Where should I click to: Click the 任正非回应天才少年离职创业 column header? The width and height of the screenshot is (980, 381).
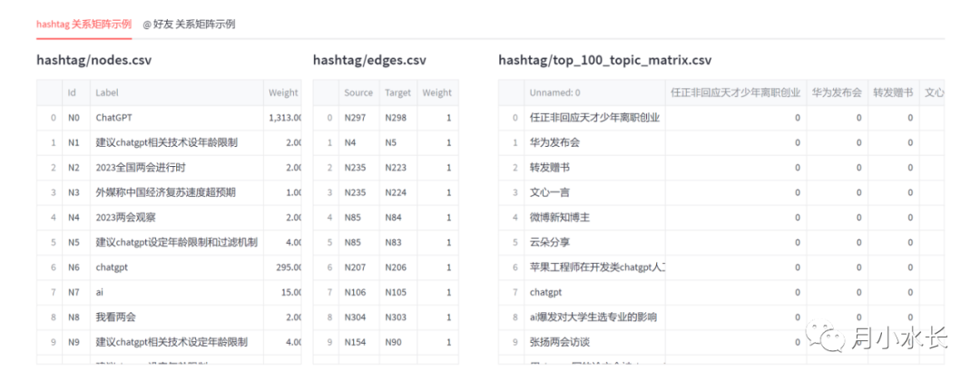point(736,93)
